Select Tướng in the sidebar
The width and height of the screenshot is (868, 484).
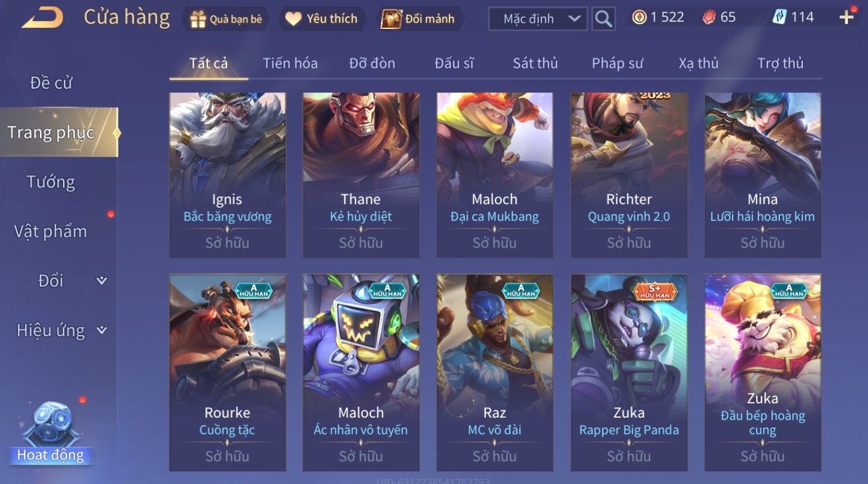tap(51, 182)
